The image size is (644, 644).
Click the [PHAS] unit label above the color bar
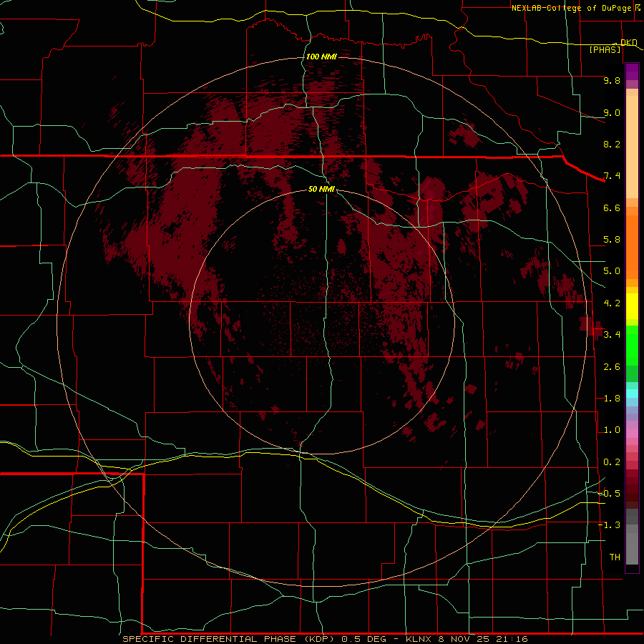(605, 50)
